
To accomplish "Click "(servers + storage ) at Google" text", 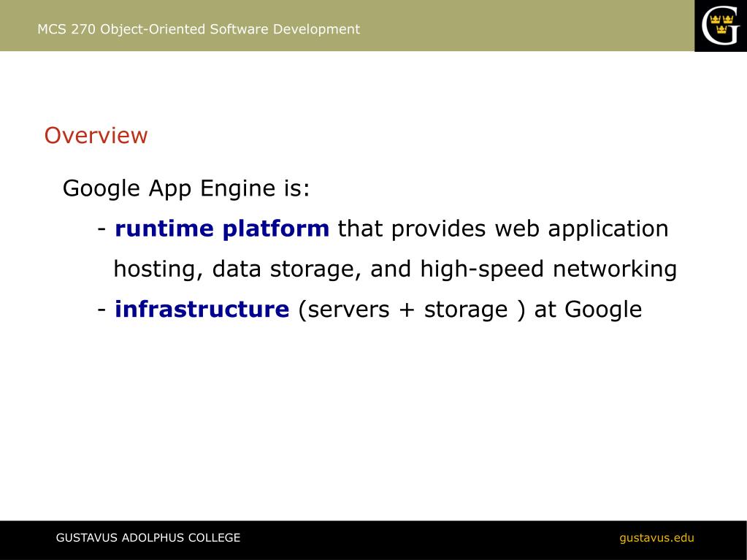I will (470, 310).
